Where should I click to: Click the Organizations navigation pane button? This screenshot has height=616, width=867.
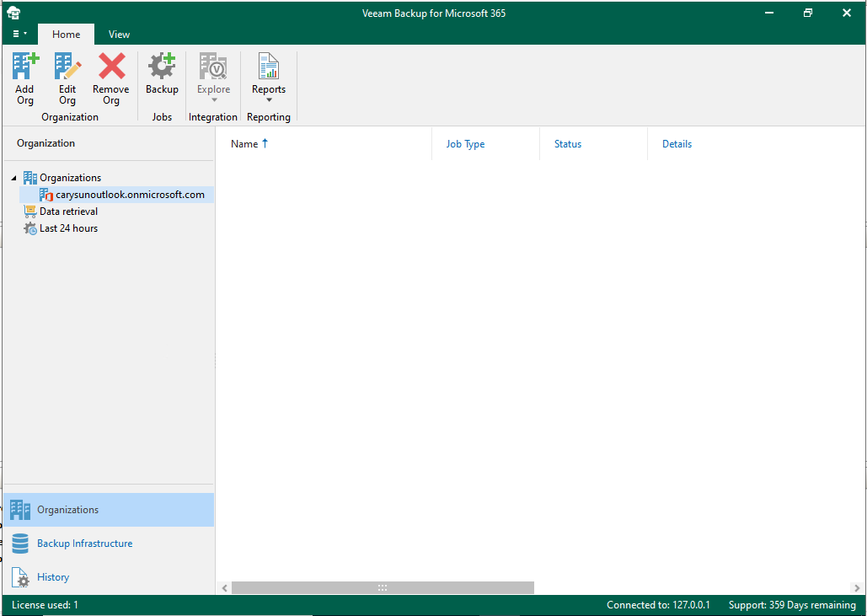pyautogui.click(x=67, y=510)
